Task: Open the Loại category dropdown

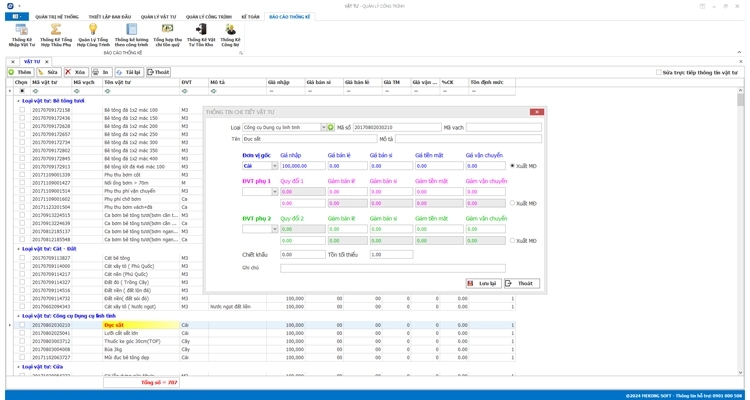Action: 323,128
